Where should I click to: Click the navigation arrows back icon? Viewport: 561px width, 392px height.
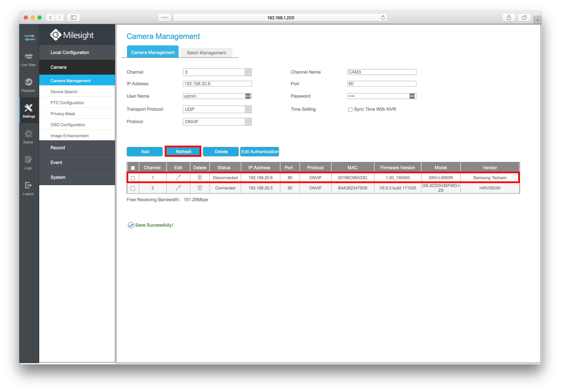point(51,18)
